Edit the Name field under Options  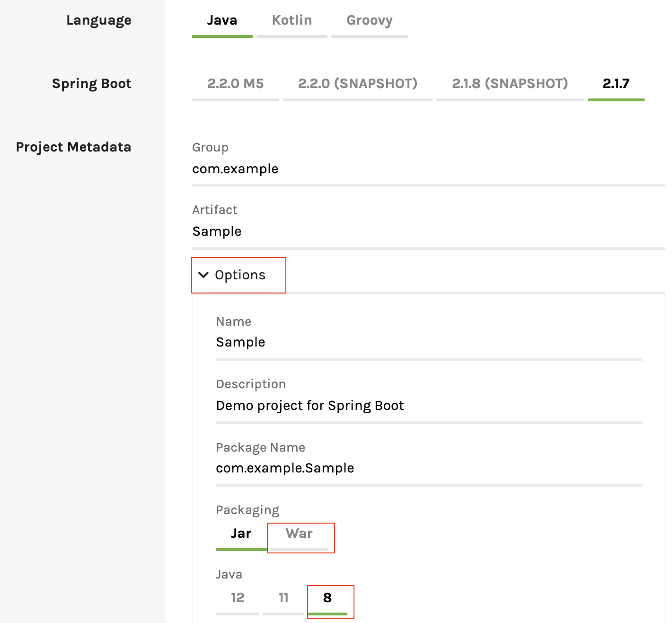click(428, 342)
